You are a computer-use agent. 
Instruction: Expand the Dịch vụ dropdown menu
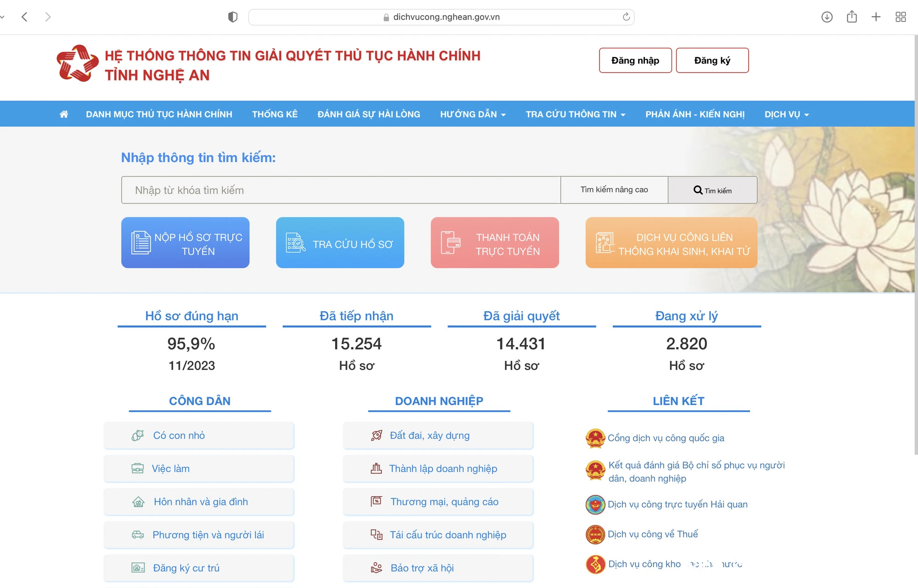click(x=786, y=114)
